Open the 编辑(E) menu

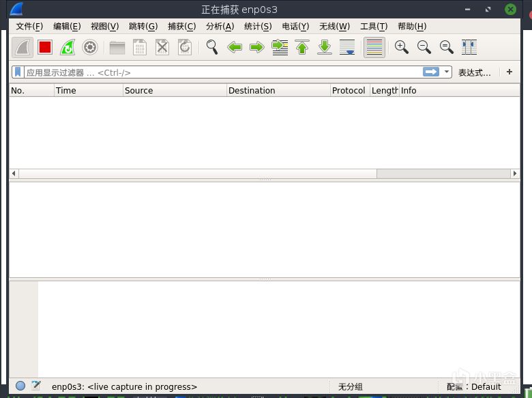click(x=67, y=26)
